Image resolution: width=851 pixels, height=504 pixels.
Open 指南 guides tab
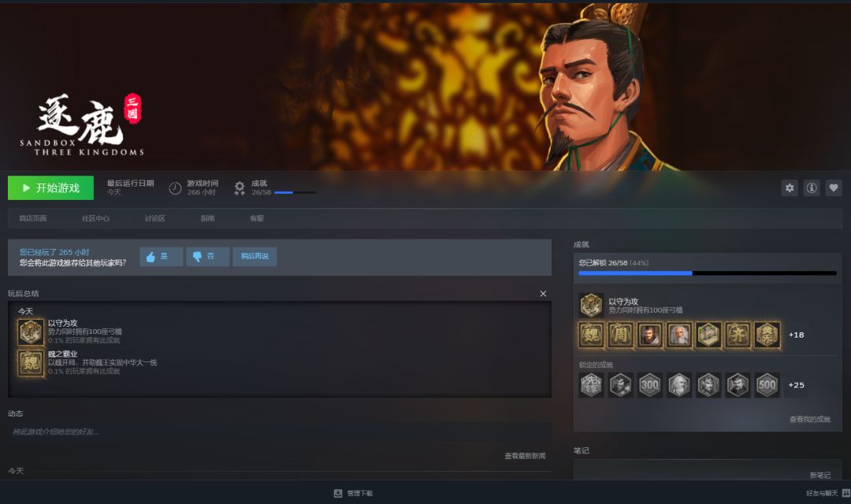pos(207,218)
